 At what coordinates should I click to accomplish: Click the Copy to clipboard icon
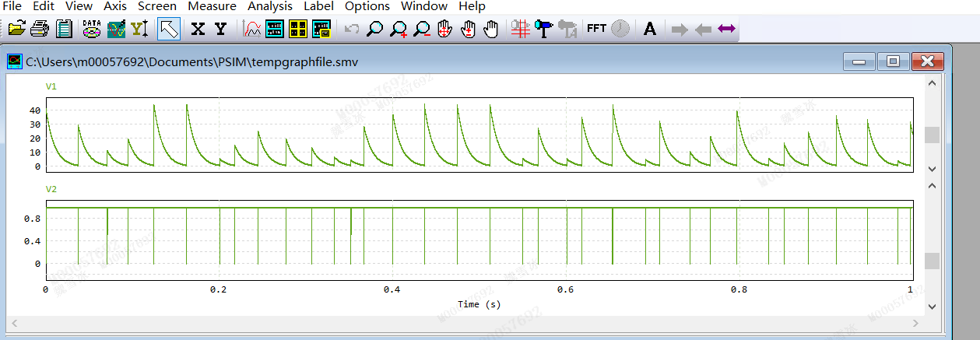65,30
